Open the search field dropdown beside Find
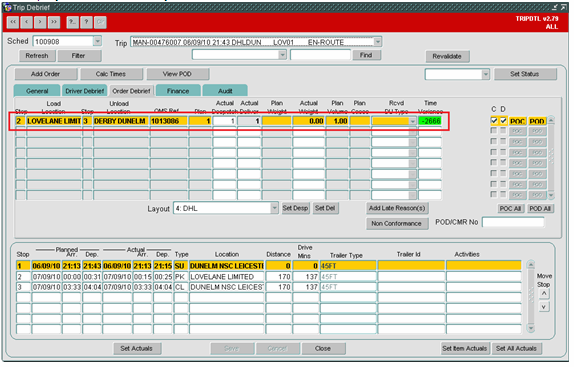The height and width of the screenshot is (367, 574). (282, 55)
